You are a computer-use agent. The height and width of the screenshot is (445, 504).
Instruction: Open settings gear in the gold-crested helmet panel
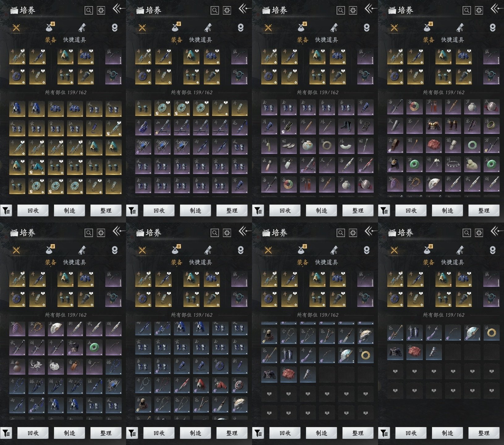pos(479,10)
